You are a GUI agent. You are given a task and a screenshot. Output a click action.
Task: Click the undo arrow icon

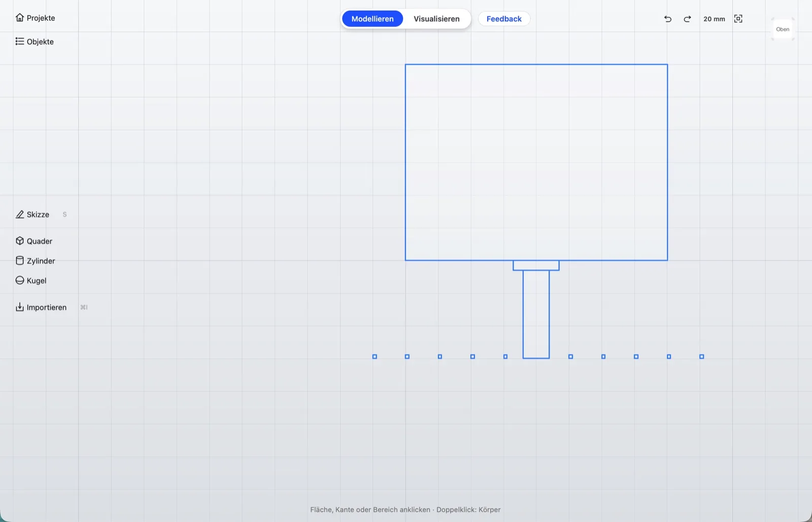coord(668,19)
